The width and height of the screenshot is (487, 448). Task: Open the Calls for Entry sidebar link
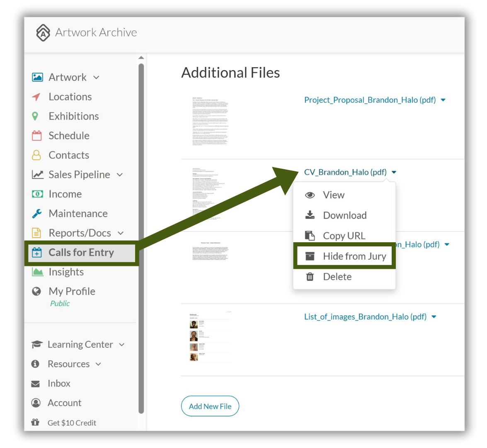pyautogui.click(x=81, y=253)
